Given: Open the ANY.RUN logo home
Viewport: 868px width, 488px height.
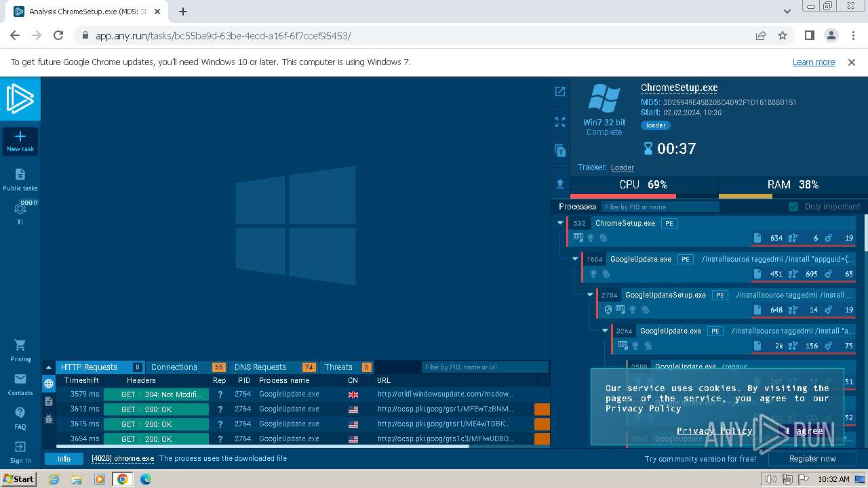Looking at the screenshot, I should [x=20, y=99].
